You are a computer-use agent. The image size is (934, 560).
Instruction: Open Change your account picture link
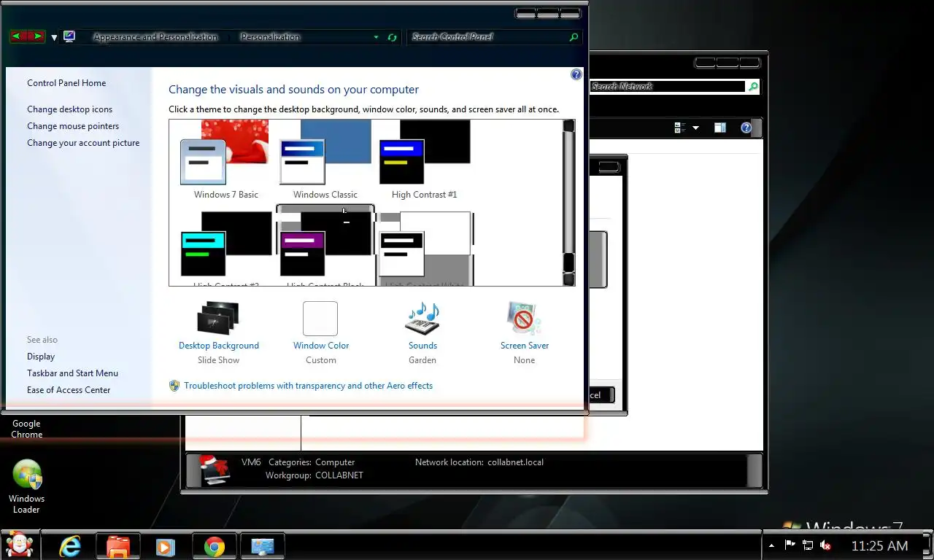pyautogui.click(x=83, y=143)
